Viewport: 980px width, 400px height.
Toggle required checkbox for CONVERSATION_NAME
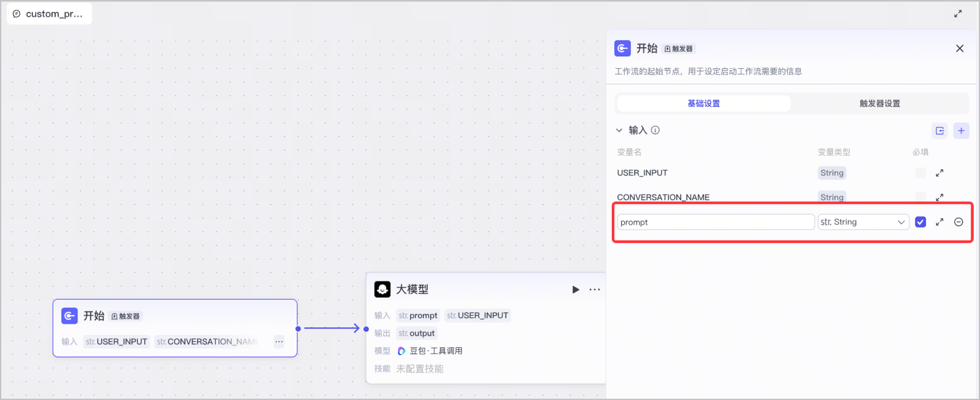[x=920, y=197]
